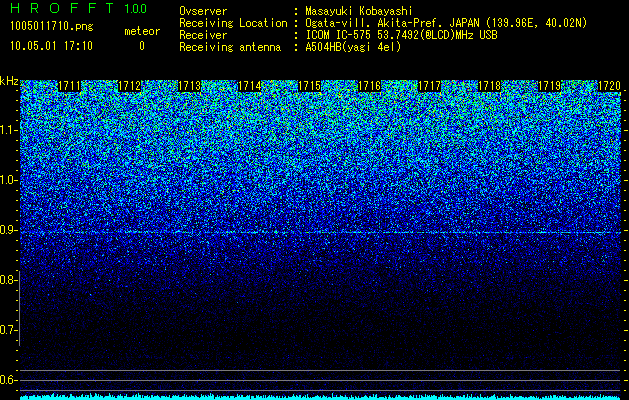This screenshot has height=400, width=629.
Task: Click the 1713 time marker
Action: pos(189,86)
